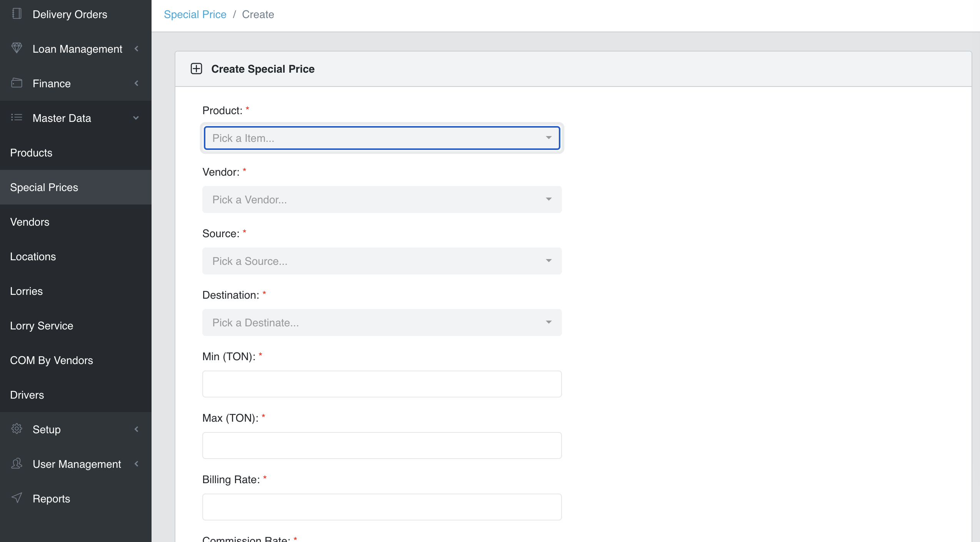Open the Vendor selection dropdown
The width and height of the screenshot is (980, 542).
pyautogui.click(x=382, y=200)
